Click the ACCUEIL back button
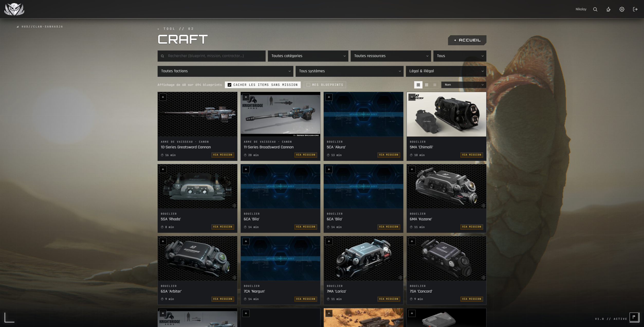This screenshot has height=327, width=644. tap(467, 40)
